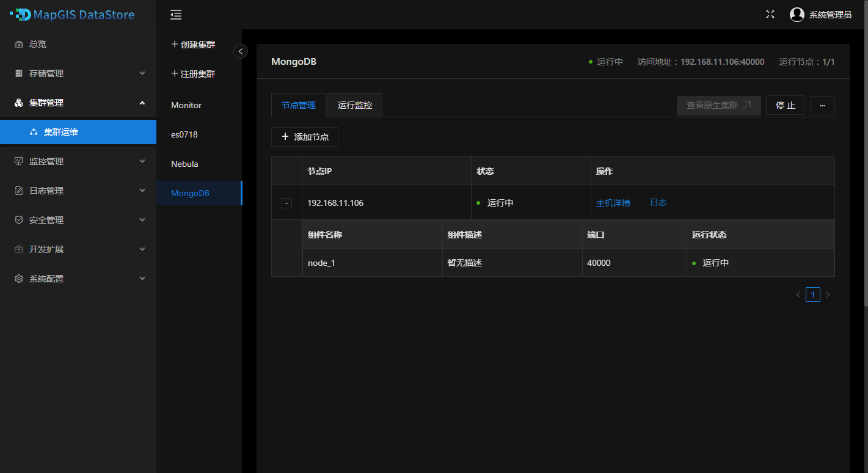The image size is (868, 473).
Task: Switch to the 节点管理 tab
Action: tap(299, 105)
